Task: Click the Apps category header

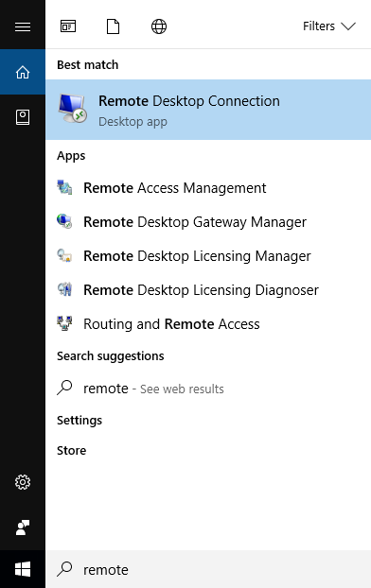Action: 71,156
